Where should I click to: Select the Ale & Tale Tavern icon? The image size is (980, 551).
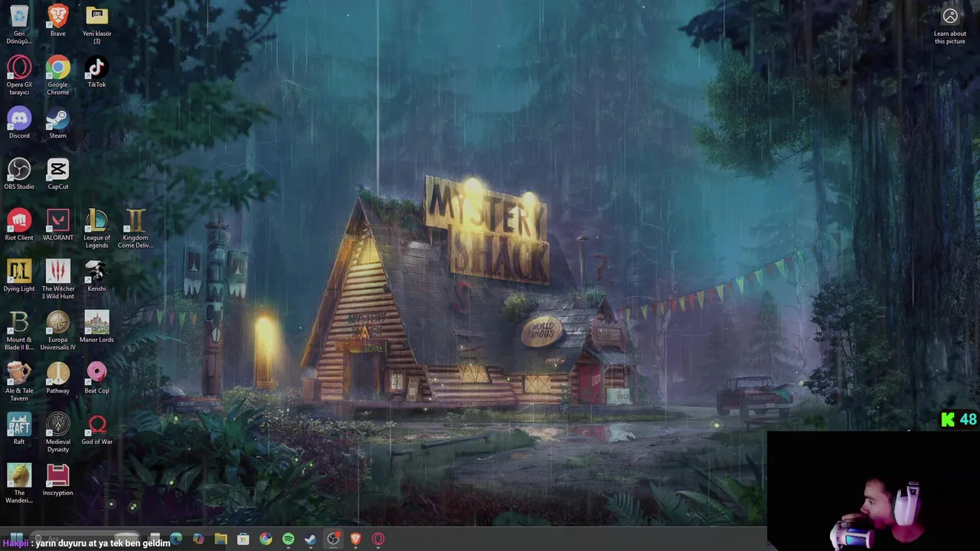[x=19, y=380]
